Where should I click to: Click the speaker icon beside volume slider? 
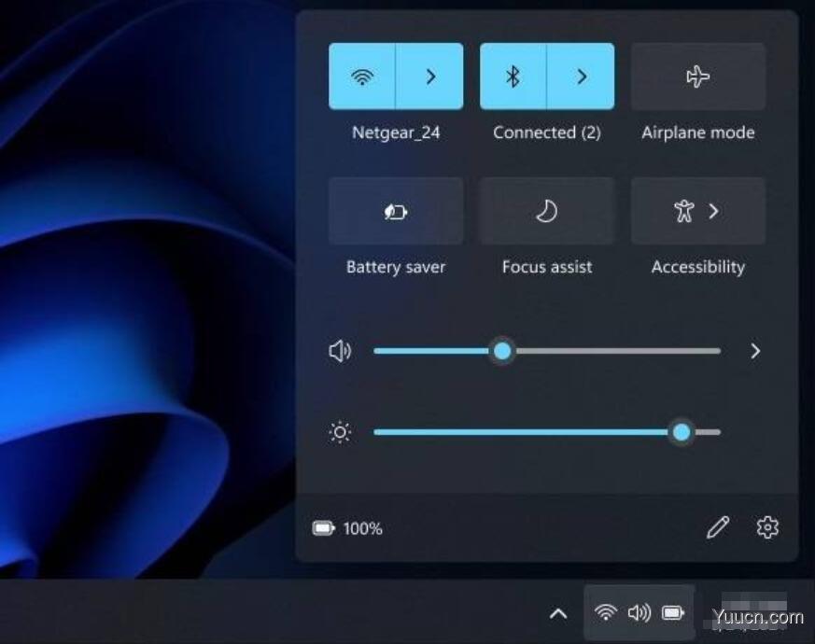click(340, 351)
